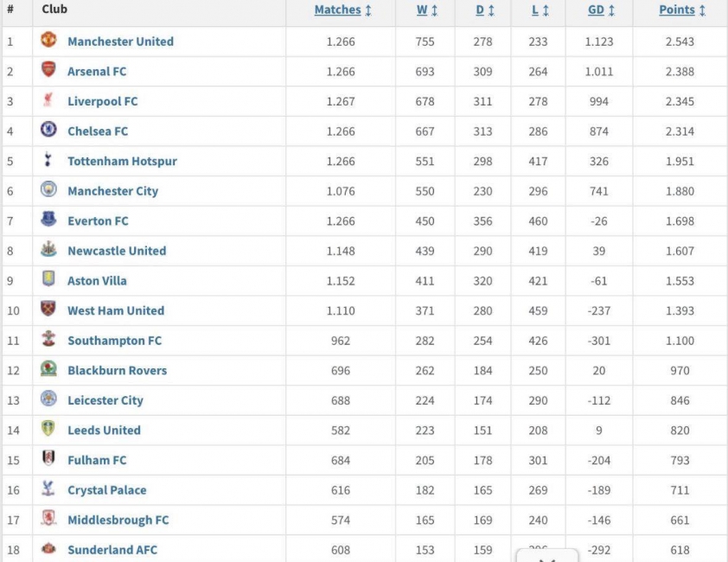Click the Blackburn Rovers crest icon
The image size is (728, 562).
[48, 368]
